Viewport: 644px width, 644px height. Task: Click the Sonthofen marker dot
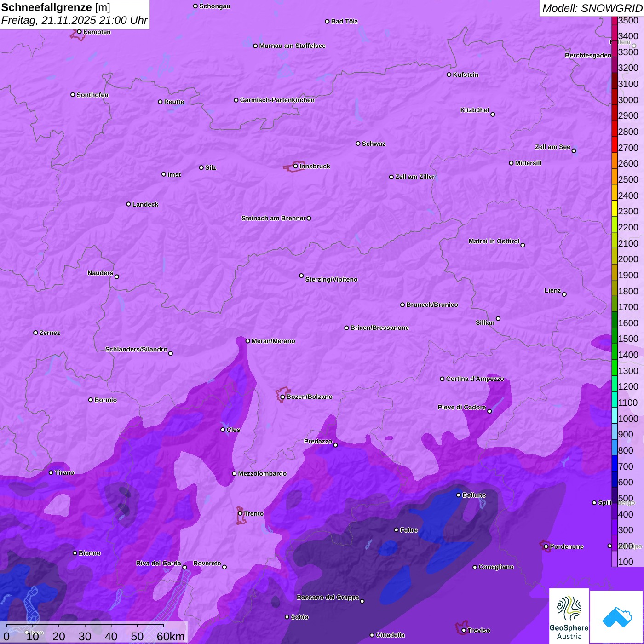point(73,95)
